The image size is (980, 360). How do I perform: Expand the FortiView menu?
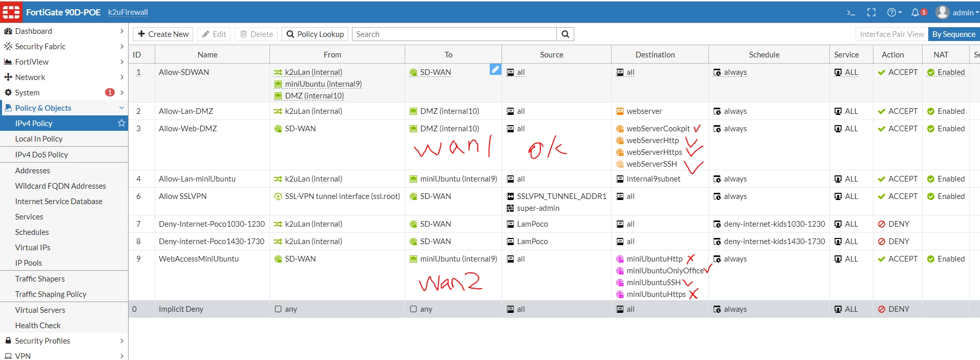pyautogui.click(x=121, y=62)
